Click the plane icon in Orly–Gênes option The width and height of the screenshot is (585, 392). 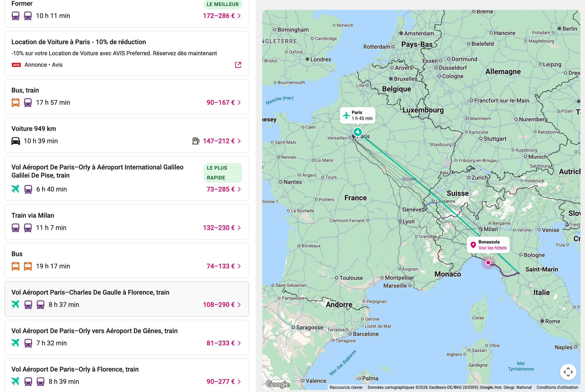pyautogui.click(x=16, y=343)
